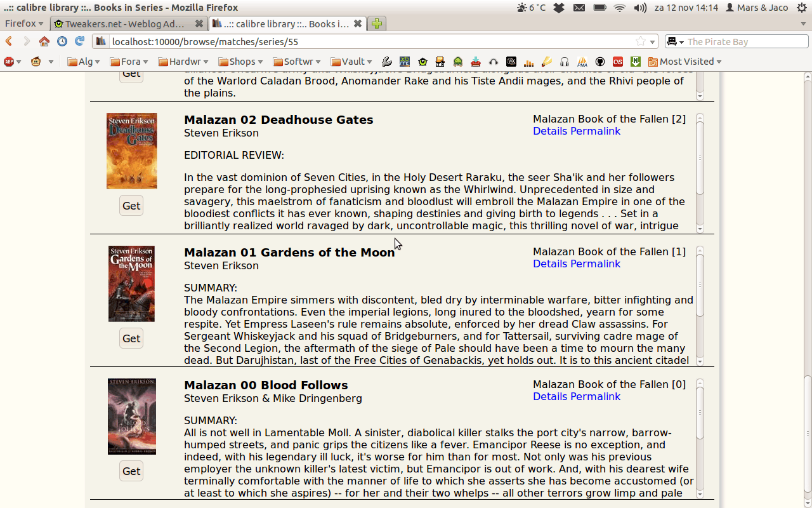Open the GitHub bookmark icon

click(599, 62)
